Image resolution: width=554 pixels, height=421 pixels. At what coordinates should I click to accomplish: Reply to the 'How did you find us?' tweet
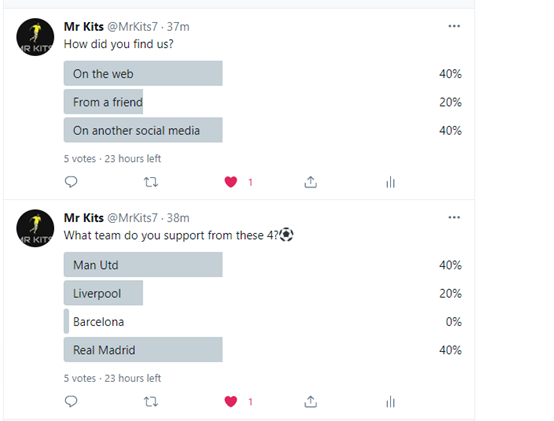(71, 182)
